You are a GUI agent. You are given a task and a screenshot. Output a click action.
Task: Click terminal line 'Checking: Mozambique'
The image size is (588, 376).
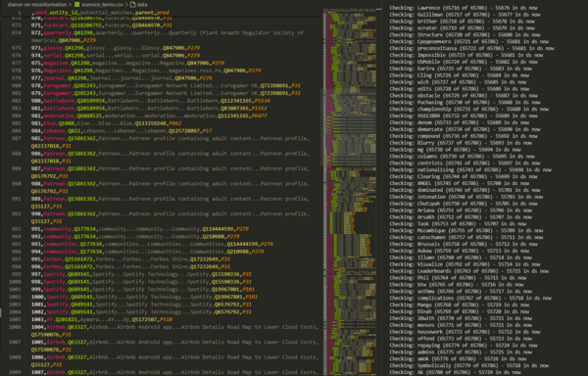click(466, 230)
